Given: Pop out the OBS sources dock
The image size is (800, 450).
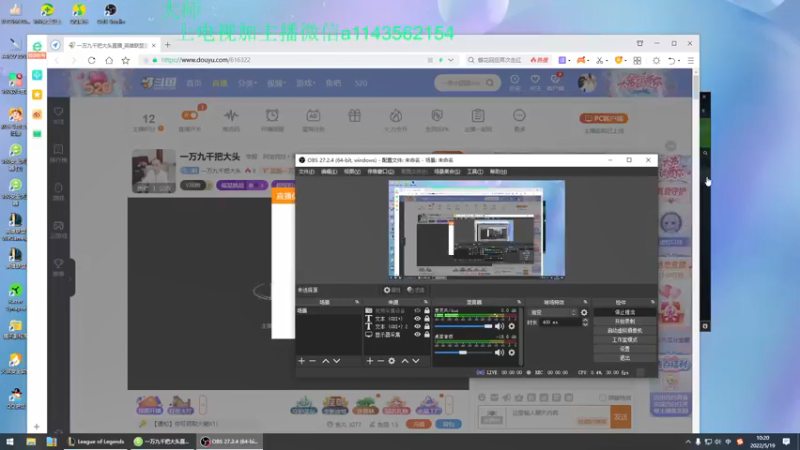Looking at the screenshot, I should coord(426,302).
